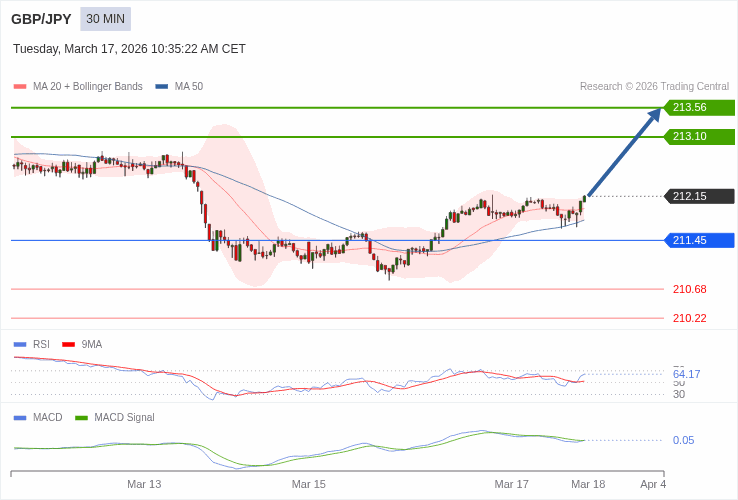Click the blue upward forecast arrow head
This screenshot has width=738, height=500.
click(654, 115)
